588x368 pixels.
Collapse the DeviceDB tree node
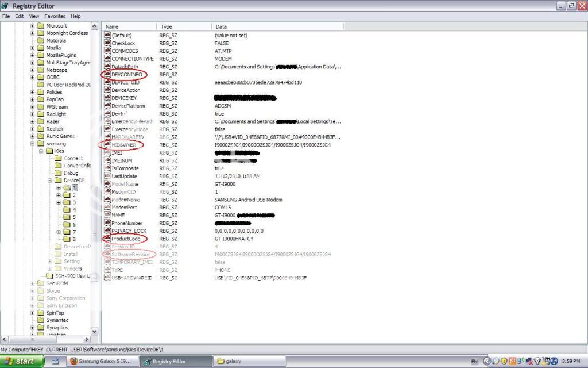click(x=49, y=181)
